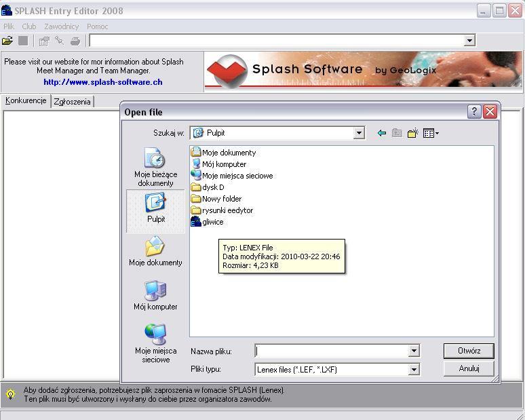Click the properties toolbar icon

pos(44,41)
